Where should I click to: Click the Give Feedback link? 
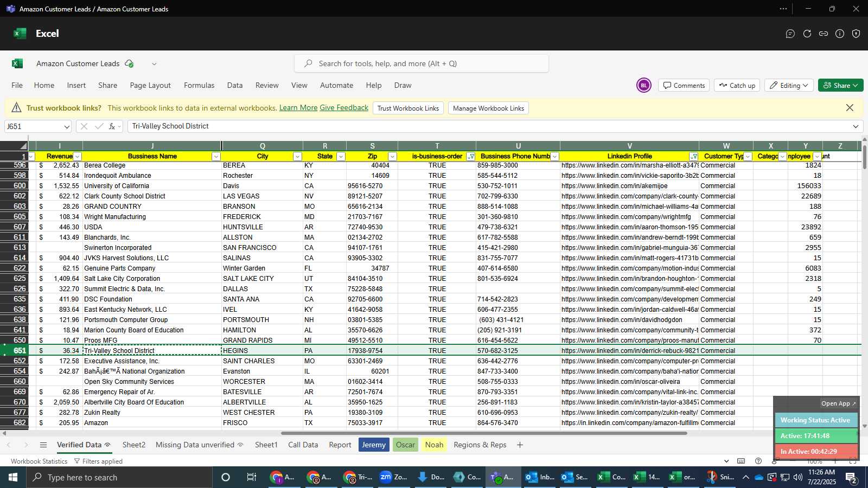(x=344, y=108)
